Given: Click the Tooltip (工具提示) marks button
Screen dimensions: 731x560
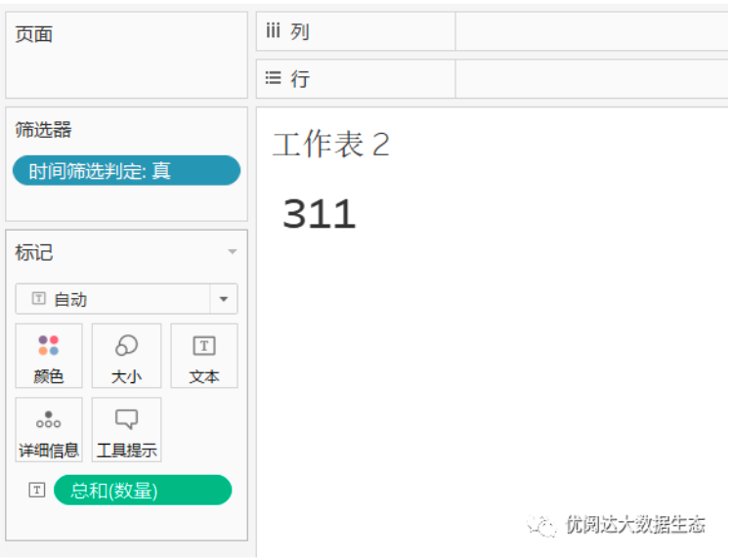Looking at the screenshot, I should [126, 430].
